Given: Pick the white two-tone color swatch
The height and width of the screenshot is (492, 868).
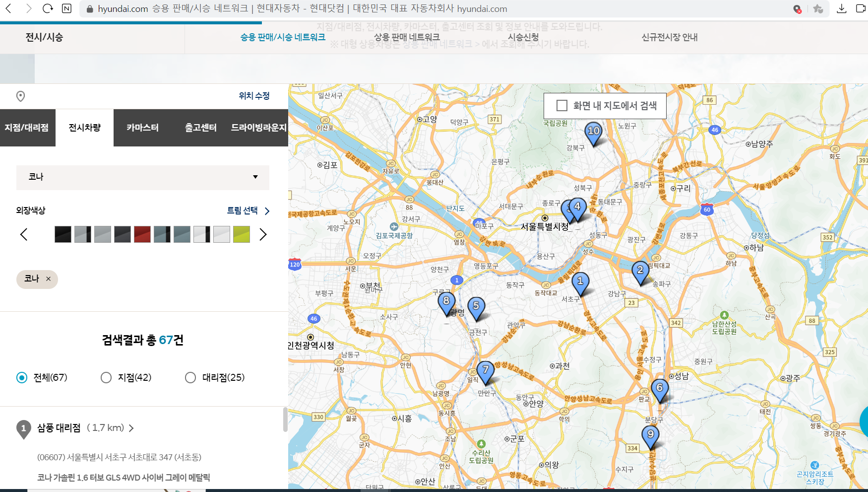Looking at the screenshot, I should pyautogui.click(x=202, y=234).
